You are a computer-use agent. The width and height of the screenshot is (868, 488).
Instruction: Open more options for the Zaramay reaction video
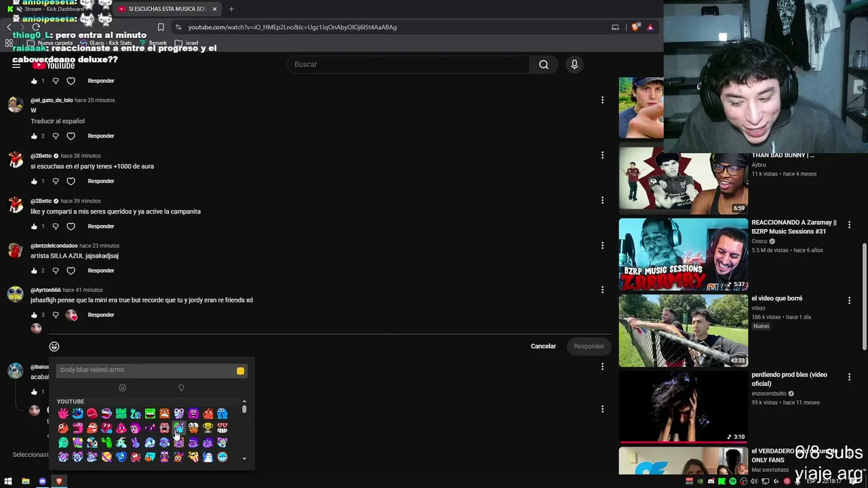coord(849,224)
